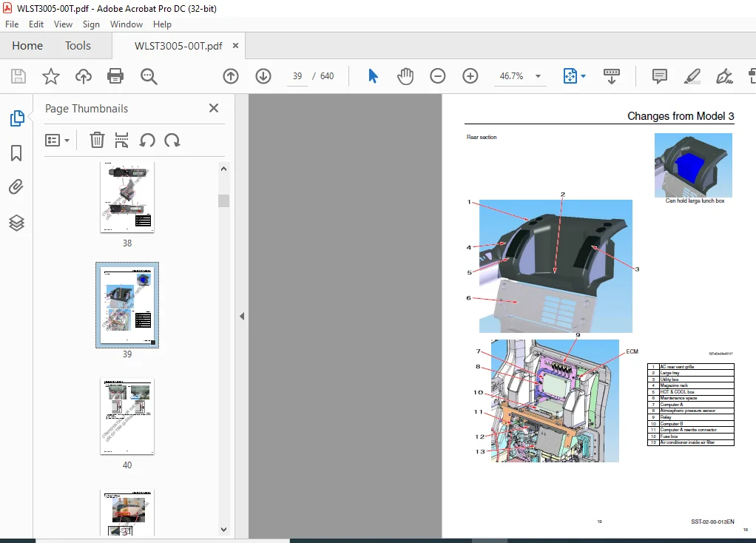
Task: Print the document using printer icon
Action: point(115,76)
